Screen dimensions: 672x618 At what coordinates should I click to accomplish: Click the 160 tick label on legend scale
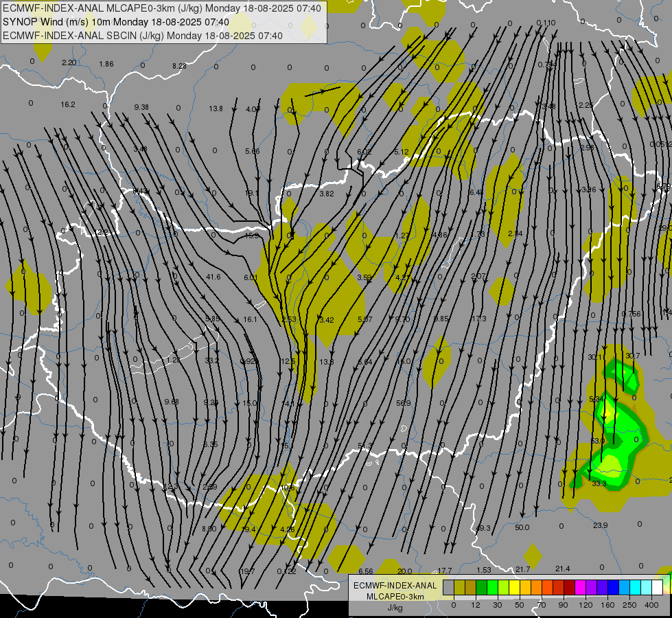[x=607, y=605]
